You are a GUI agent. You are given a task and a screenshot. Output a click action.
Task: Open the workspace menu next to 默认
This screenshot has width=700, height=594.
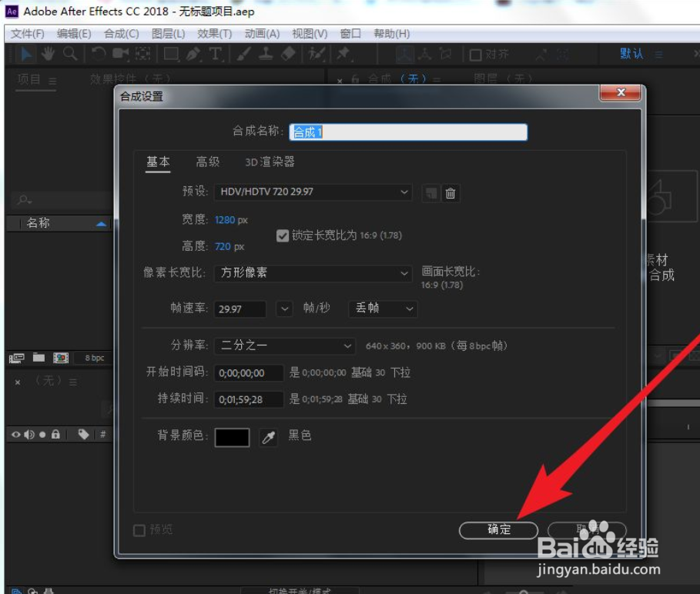pyautogui.click(x=659, y=55)
